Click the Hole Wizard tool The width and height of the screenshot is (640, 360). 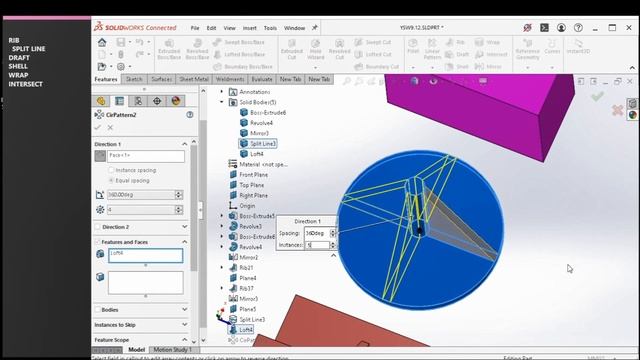tap(316, 49)
